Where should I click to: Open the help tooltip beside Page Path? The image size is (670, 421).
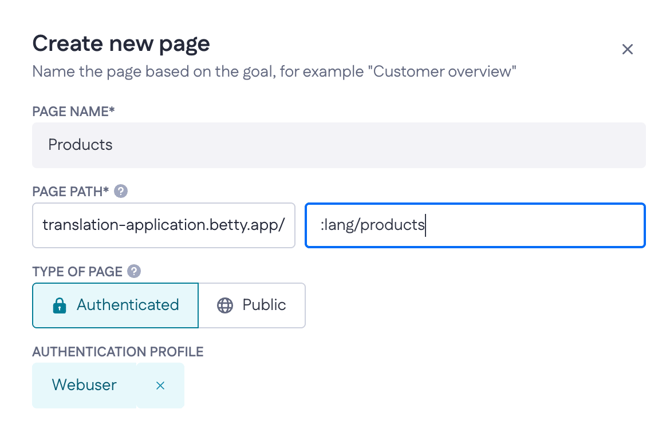[121, 191]
